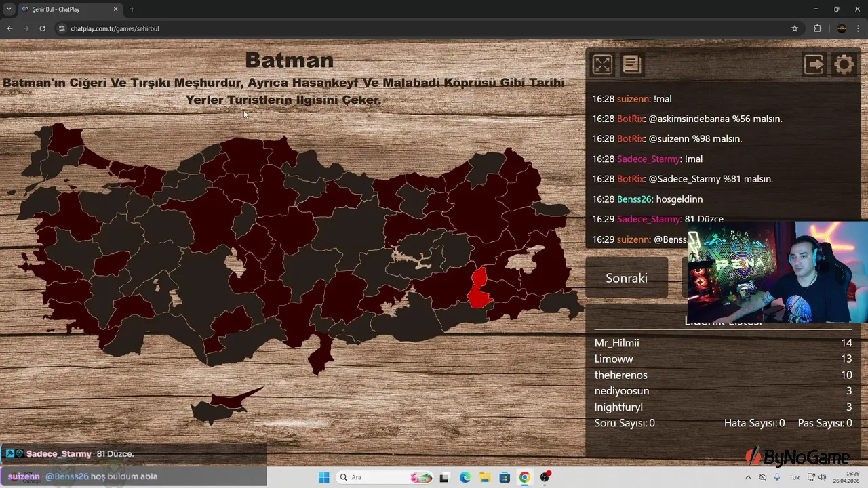Click BotRix reply to @suizenn %98

tap(667, 139)
